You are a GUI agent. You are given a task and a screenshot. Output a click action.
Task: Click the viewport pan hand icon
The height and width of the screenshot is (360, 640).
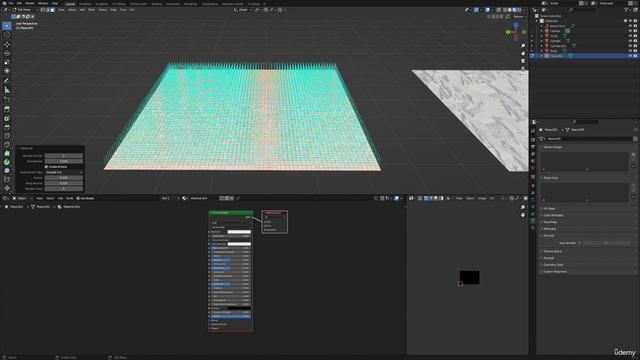[523, 53]
